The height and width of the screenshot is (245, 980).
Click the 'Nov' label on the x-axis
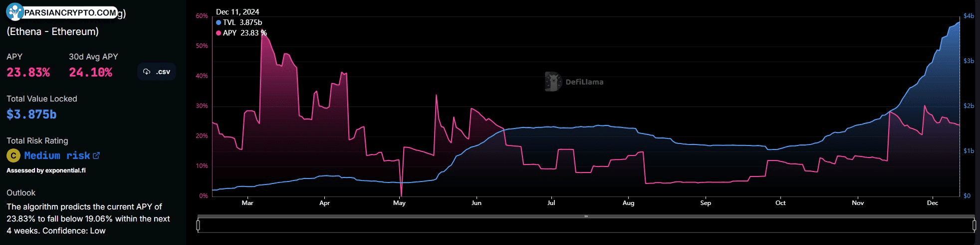(858, 203)
